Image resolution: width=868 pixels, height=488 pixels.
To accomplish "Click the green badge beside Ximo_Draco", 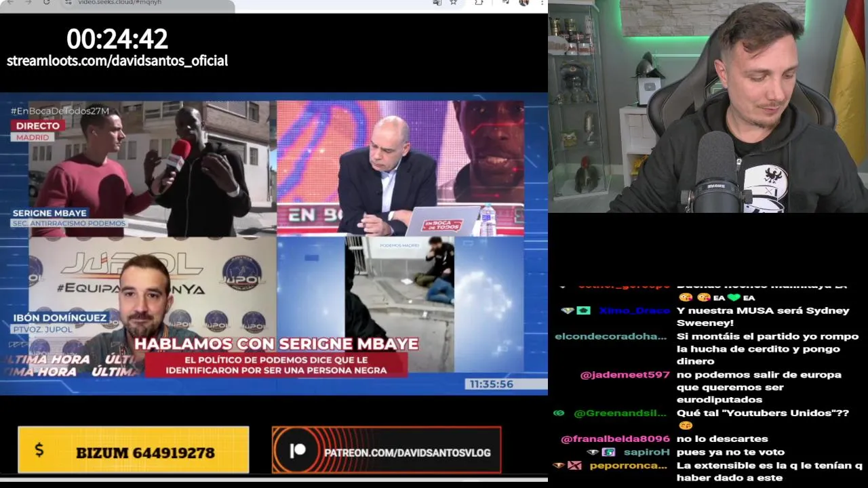I will pyautogui.click(x=583, y=310).
